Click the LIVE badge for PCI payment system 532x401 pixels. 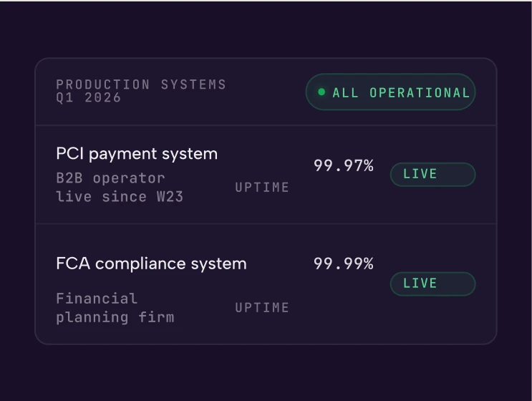(x=432, y=175)
